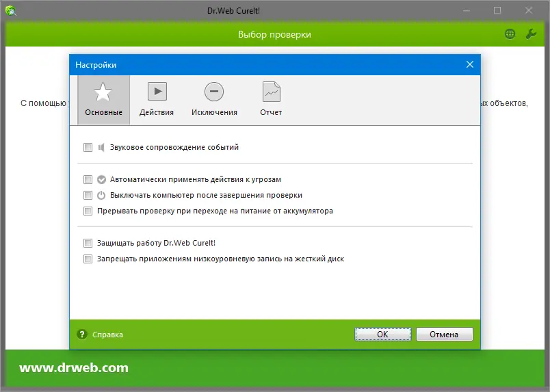The height and width of the screenshot is (392, 550).
Task: Enable Звуковое сопровождение событий checkbox
Action: point(88,147)
